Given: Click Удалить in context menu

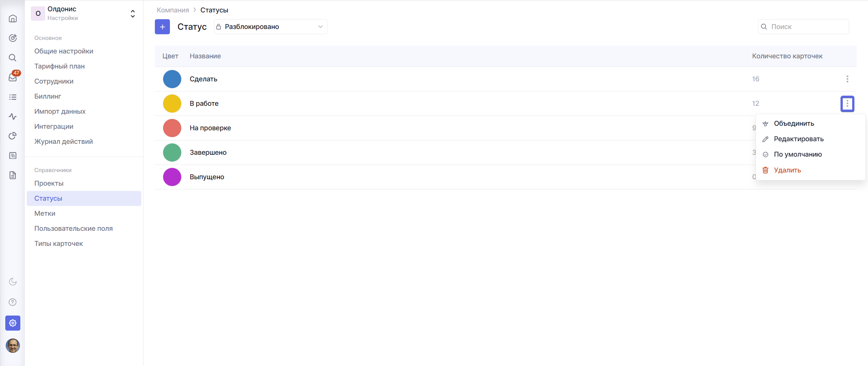Looking at the screenshot, I should (x=787, y=170).
